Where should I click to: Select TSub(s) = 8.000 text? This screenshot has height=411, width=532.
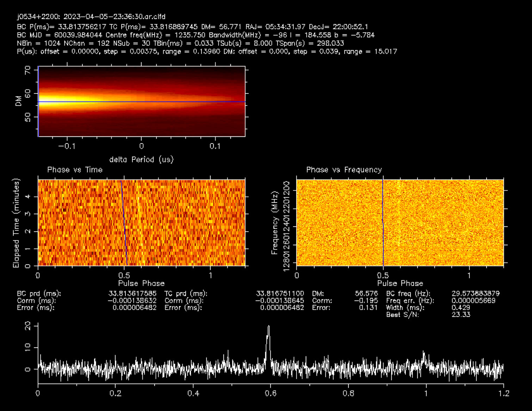[x=244, y=43]
